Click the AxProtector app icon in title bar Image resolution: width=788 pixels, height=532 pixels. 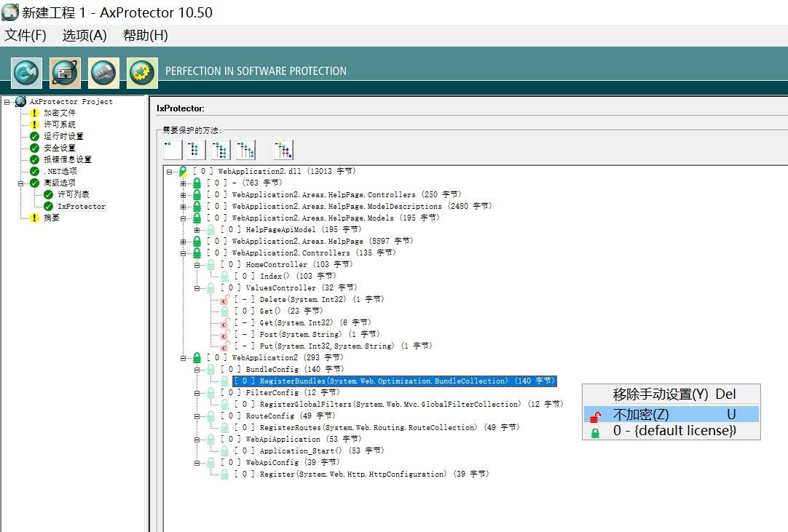point(10,12)
